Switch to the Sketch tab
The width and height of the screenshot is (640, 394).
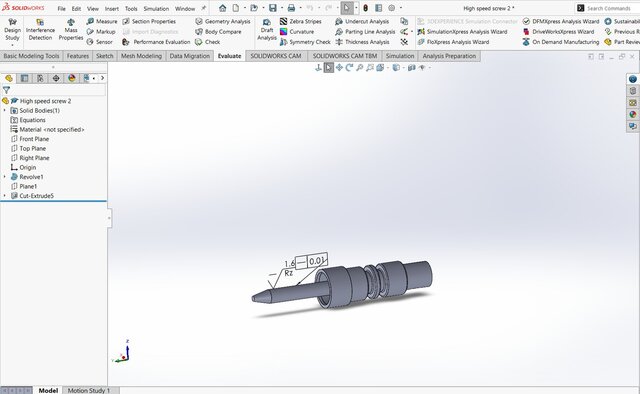tap(105, 56)
